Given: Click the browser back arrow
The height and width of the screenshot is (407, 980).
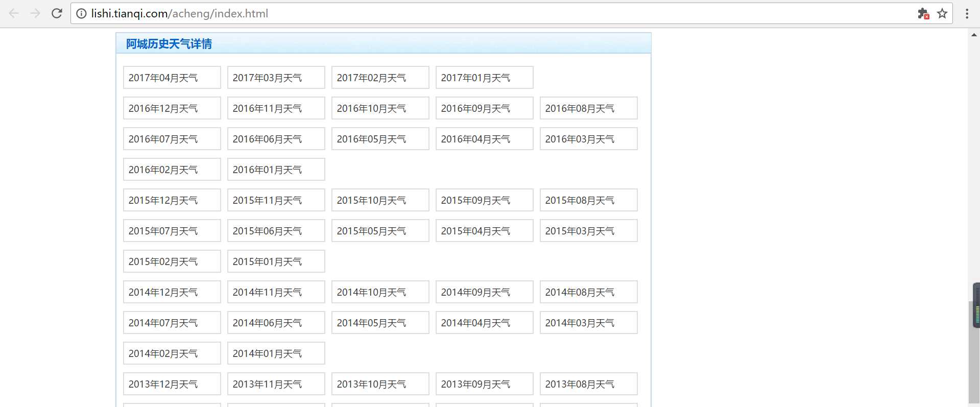Looking at the screenshot, I should point(14,13).
